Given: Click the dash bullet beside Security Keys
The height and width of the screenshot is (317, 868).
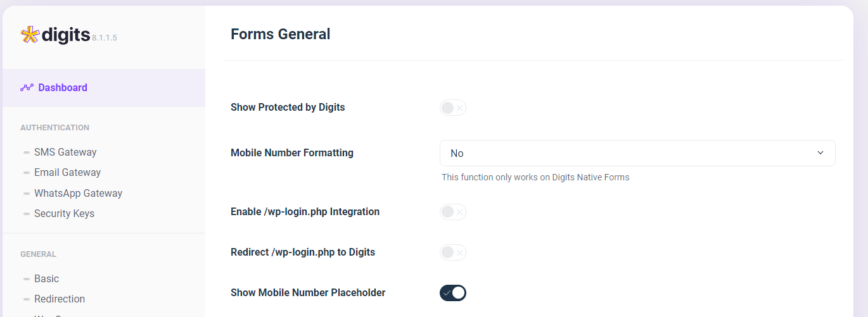Looking at the screenshot, I should pos(27,214).
